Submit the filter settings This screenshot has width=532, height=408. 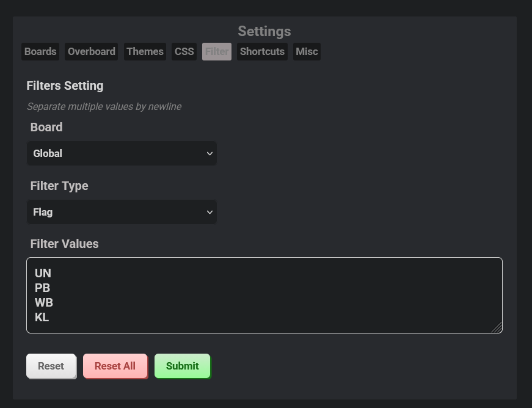(182, 366)
